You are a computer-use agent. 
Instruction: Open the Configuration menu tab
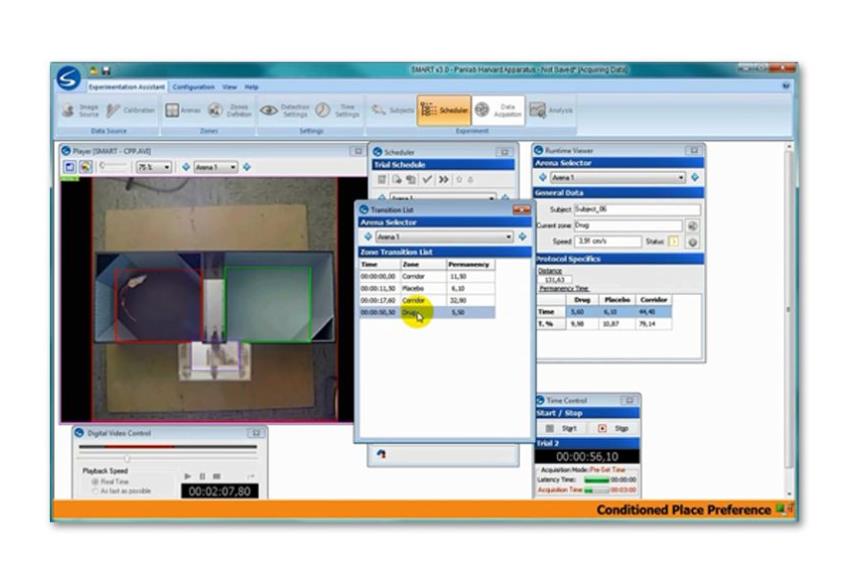(193, 87)
